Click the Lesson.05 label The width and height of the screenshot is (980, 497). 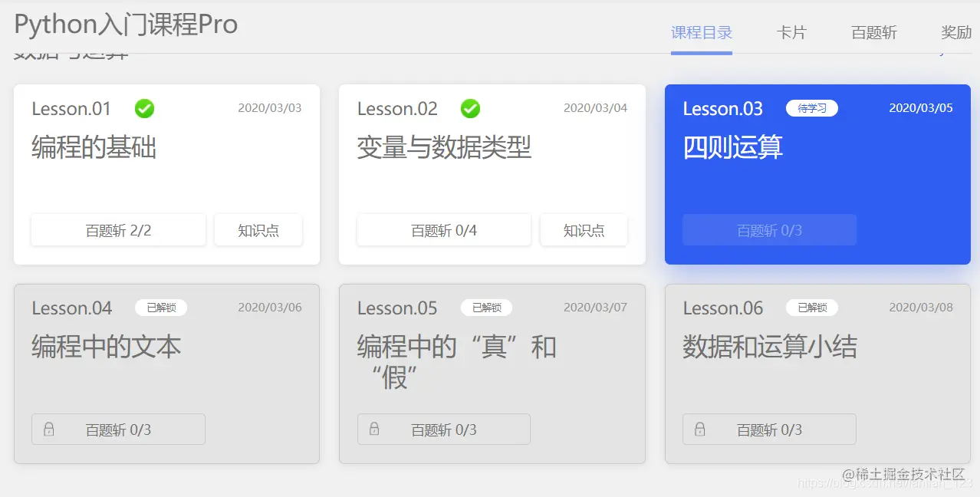(397, 308)
